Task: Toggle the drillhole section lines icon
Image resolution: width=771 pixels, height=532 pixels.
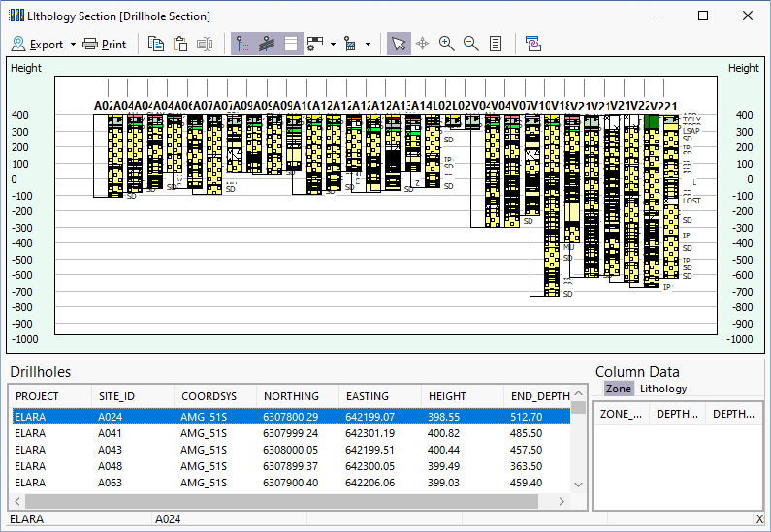Action: point(267,45)
